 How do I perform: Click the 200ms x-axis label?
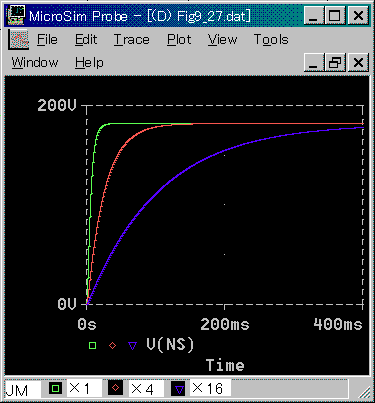(225, 324)
